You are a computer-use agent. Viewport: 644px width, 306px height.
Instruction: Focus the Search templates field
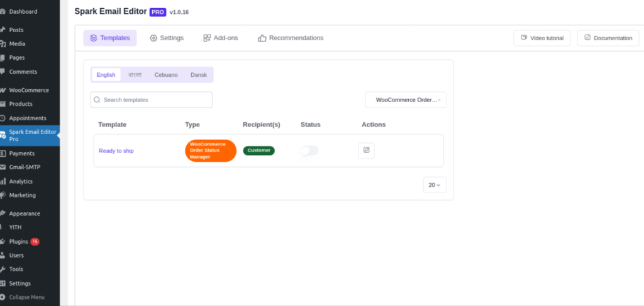[x=152, y=99]
